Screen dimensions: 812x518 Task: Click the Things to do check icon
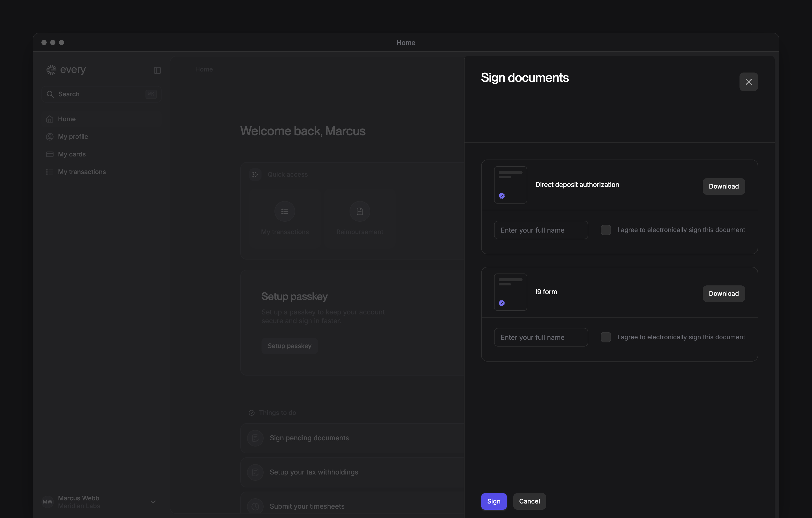(252, 413)
